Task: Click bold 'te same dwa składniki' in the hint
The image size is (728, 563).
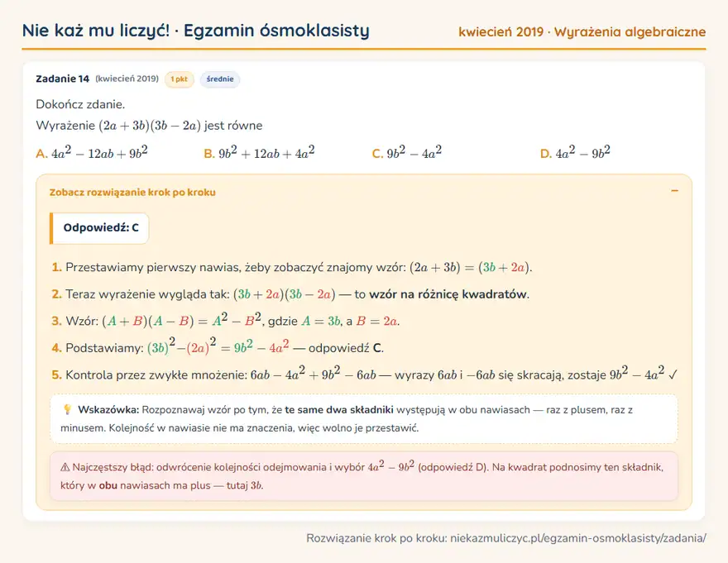Action: click(339, 410)
